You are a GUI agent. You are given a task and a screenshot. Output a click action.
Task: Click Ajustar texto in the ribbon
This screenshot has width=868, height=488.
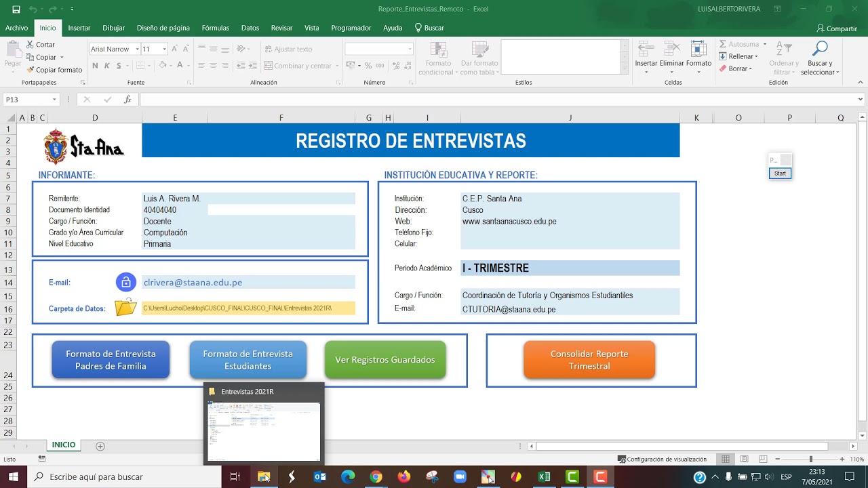click(288, 49)
